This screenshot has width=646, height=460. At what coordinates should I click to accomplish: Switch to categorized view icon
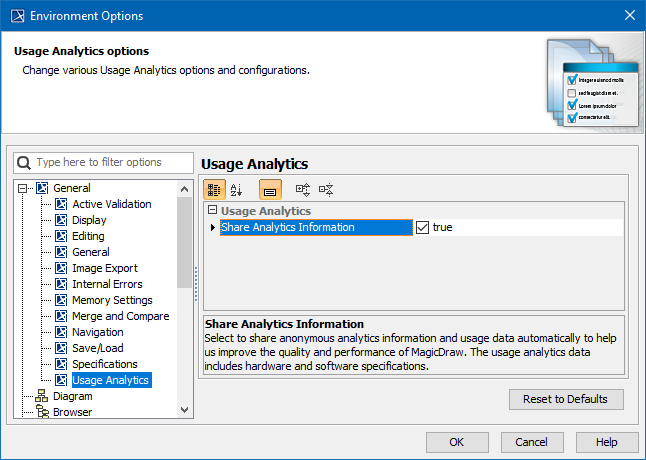(214, 189)
